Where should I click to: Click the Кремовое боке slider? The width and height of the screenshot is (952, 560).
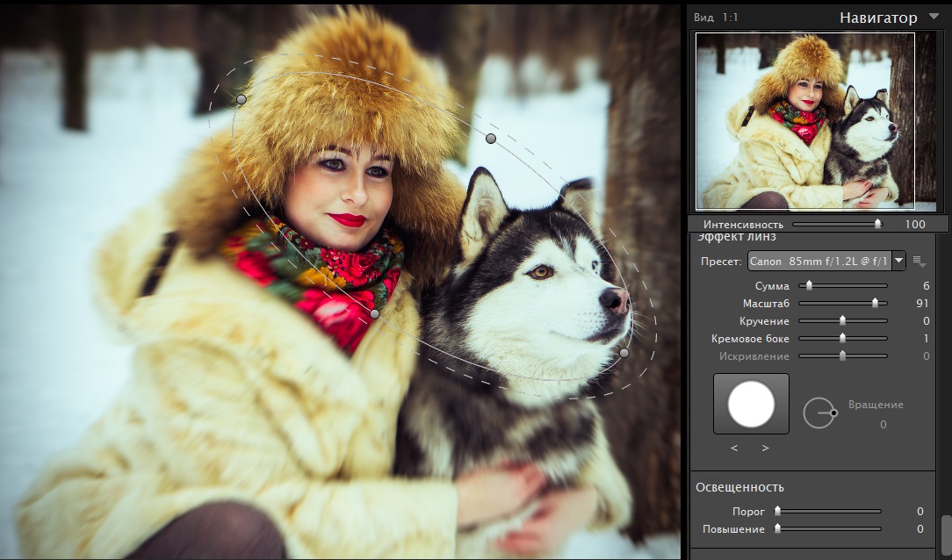[843, 338]
